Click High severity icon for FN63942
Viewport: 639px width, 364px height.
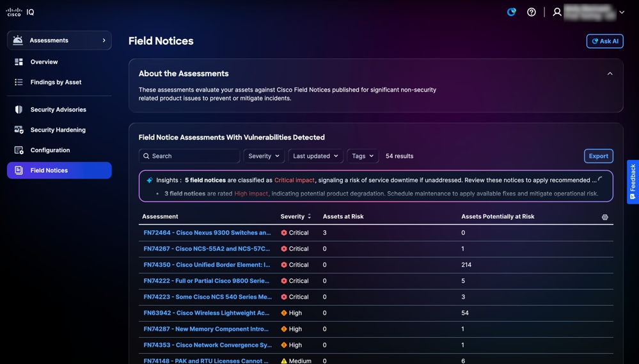coord(284,313)
